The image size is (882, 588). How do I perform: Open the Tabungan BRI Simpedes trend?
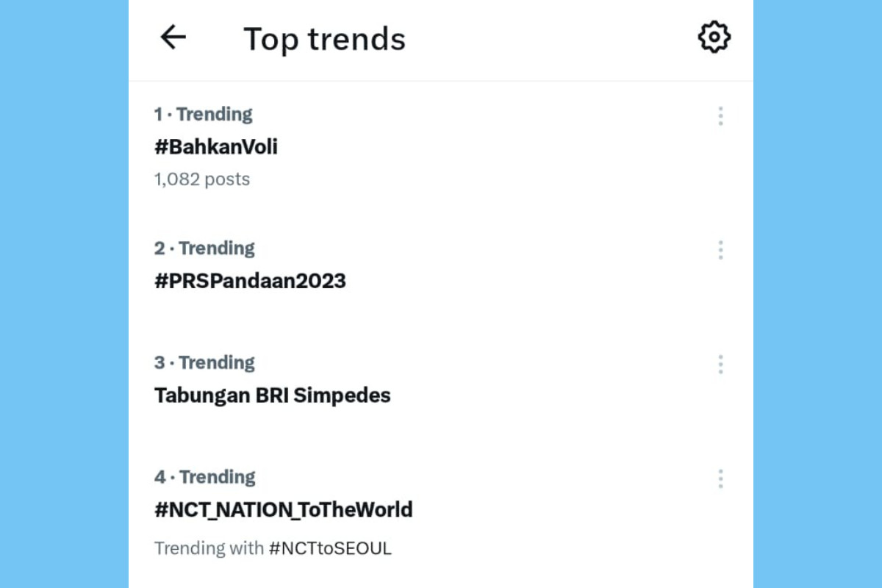coord(273,395)
